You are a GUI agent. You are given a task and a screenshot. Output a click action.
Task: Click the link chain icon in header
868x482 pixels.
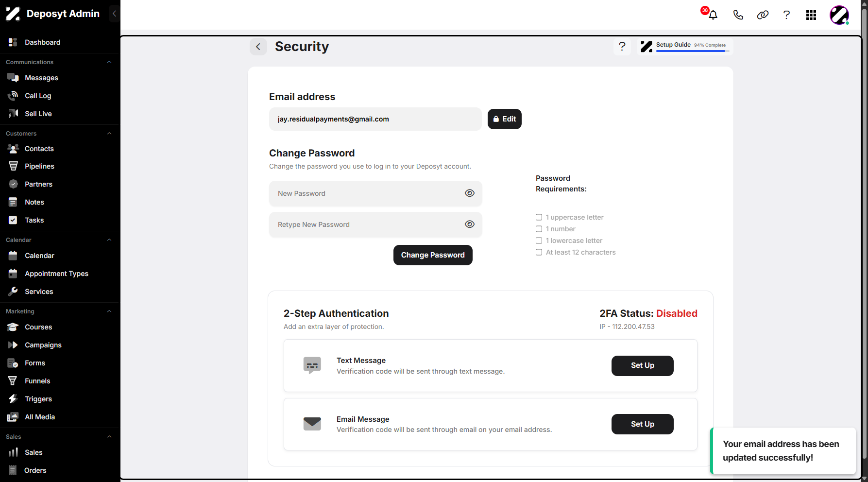click(x=763, y=15)
